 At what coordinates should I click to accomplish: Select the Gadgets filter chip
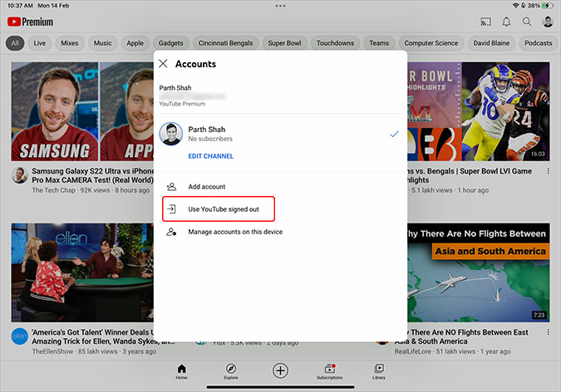(x=170, y=43)
